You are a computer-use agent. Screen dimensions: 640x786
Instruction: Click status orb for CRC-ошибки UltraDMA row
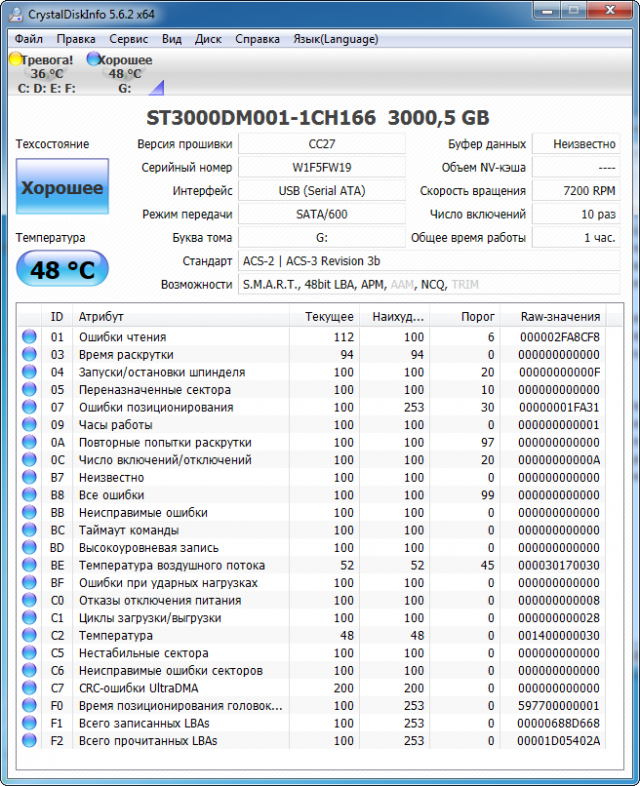click(x=29, y=687)
